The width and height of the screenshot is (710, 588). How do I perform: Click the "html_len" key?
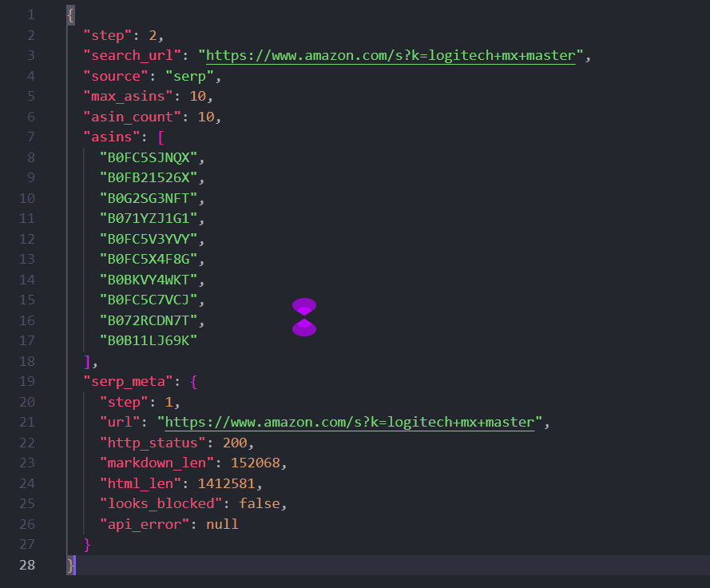(x=141, y=484)
